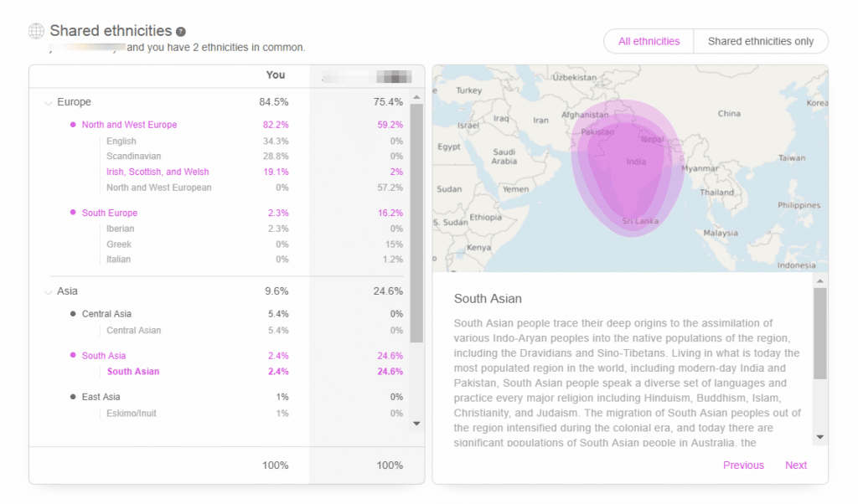Click the Previous link
This screenshot has height=504, width=858.
pos(743,465)
